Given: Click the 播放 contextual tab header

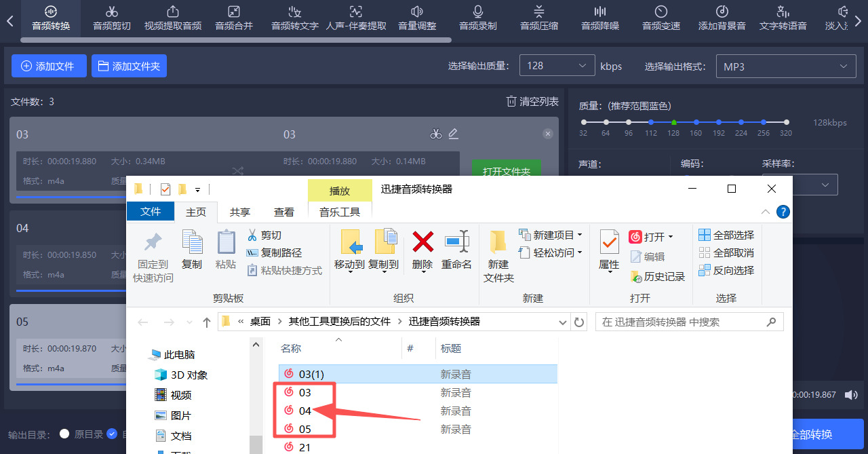Looking at the screenshot, I should click(x=340, y=191).
